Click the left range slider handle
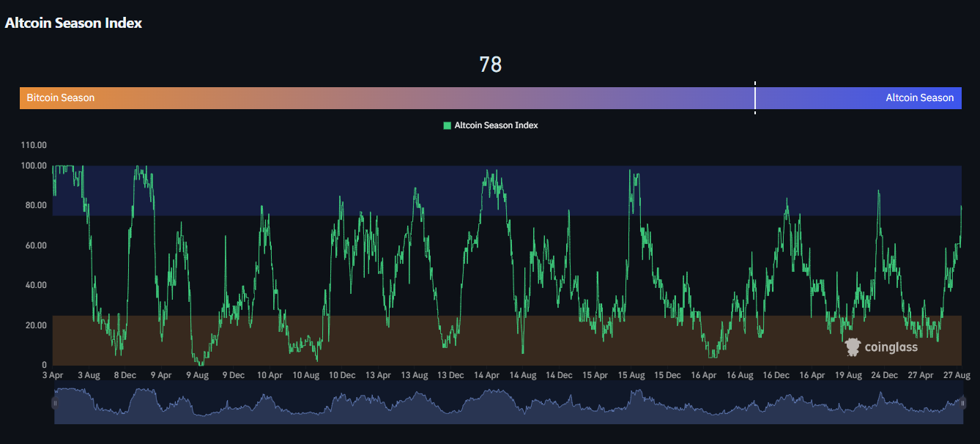Viewport: 980px width, 444px height. click(x=54, y=402)
